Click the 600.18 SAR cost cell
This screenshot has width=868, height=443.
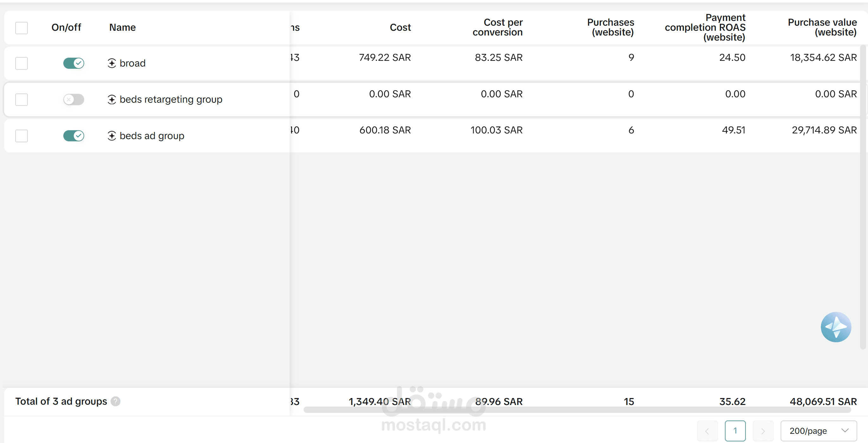point(385,130)
